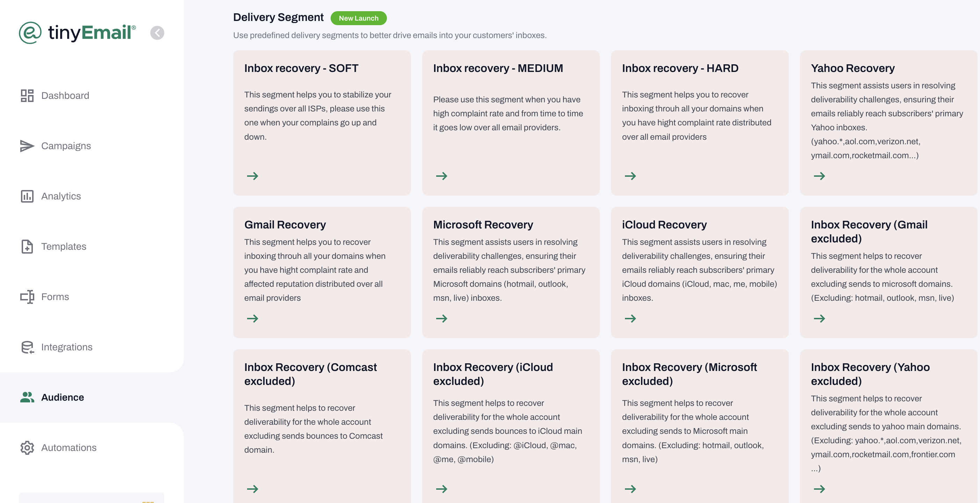This screenshot has width=980, height=503.
Task: Open Inbox Recovery (Gmail excluded) arrow
Action: pos(819,319)
